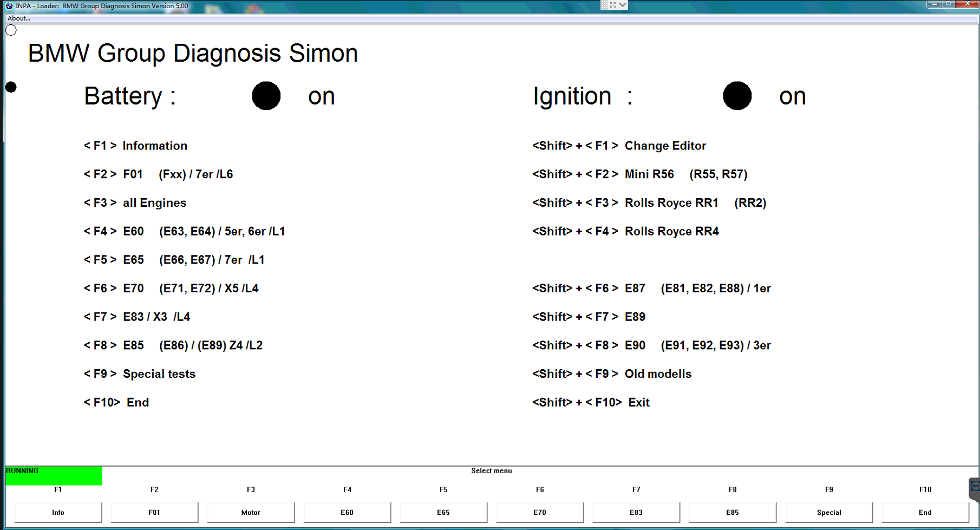Click the hollow circle below the About menu
The height and width of the screenshot is (530, 980).
tap(11, 30)
